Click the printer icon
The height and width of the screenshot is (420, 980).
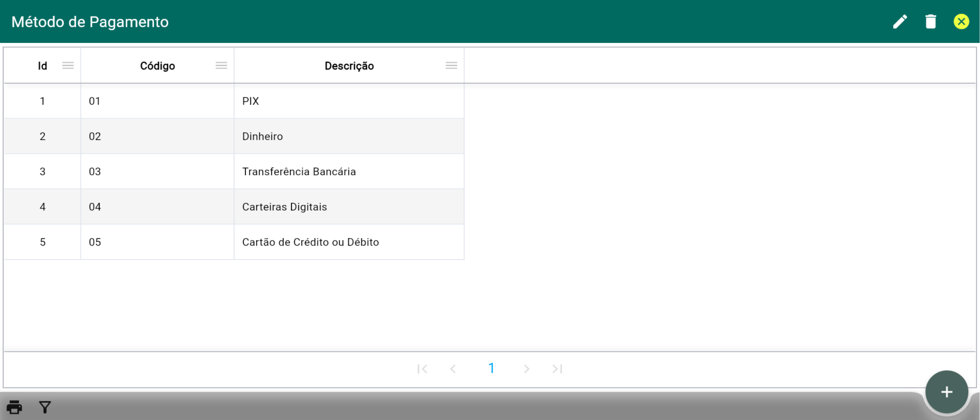[14, 407]
